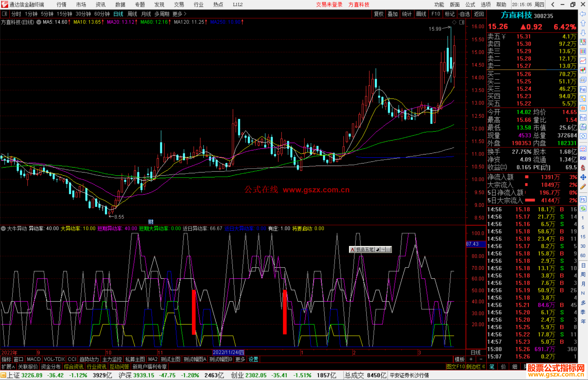Click the line trend chart sidebar icon
The height and width of the screenshot is (380, 588).
[583, 61]
